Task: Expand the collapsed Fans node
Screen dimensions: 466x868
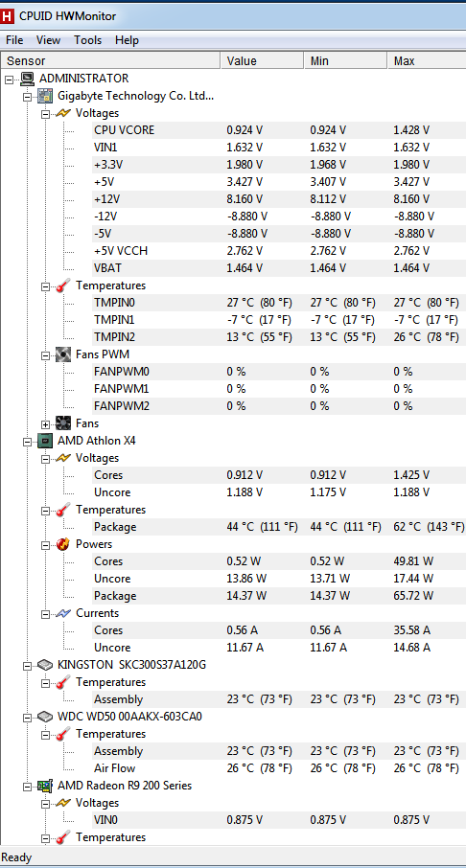Action: 45,424
